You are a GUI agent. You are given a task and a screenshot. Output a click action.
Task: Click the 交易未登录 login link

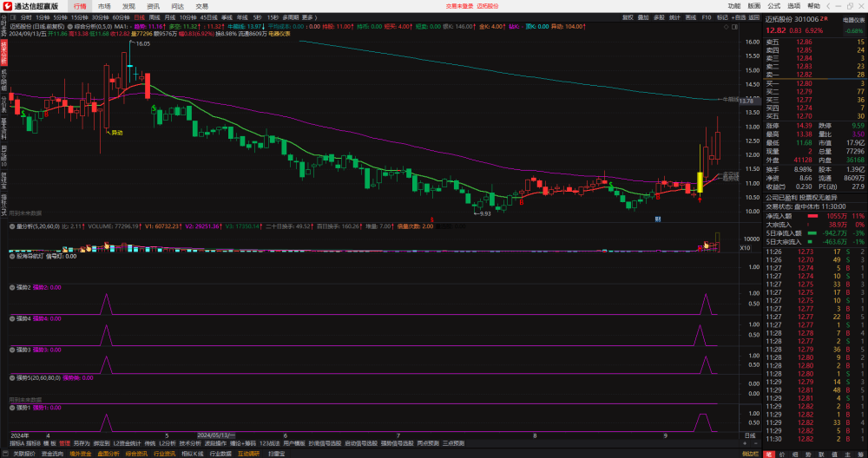point(458,6)
